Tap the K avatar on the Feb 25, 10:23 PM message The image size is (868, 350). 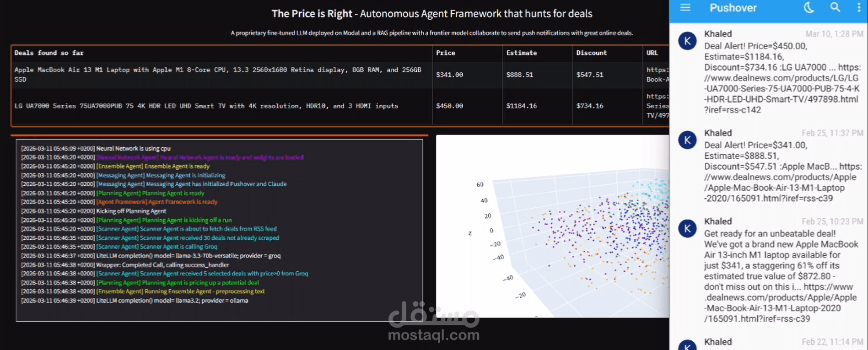point(687,228)
